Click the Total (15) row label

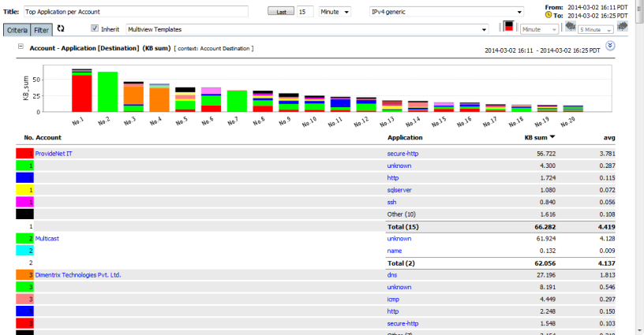403,227
